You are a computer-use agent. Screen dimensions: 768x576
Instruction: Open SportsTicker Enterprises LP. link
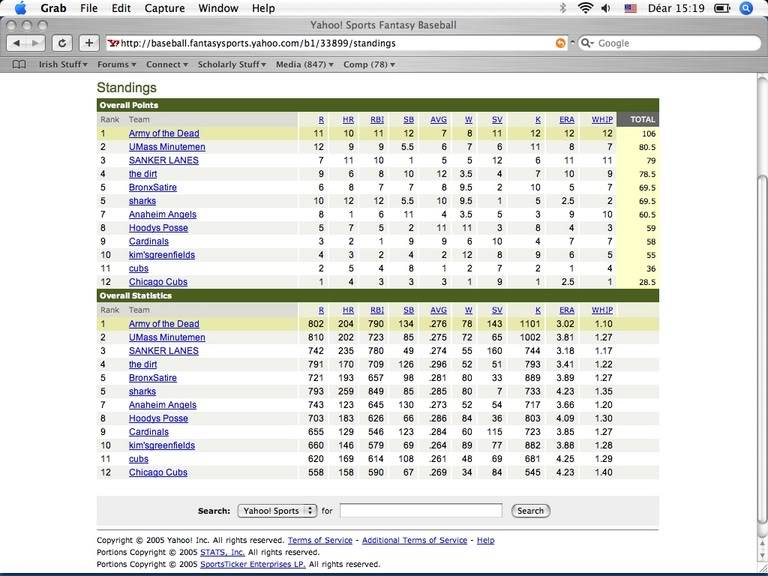(x=253, y=564)
